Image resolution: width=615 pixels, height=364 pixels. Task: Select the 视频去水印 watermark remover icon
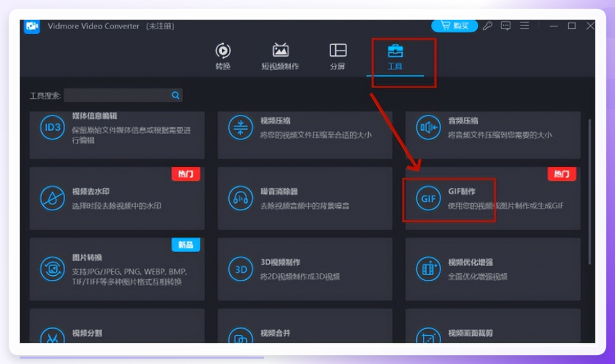pos(52,198)
